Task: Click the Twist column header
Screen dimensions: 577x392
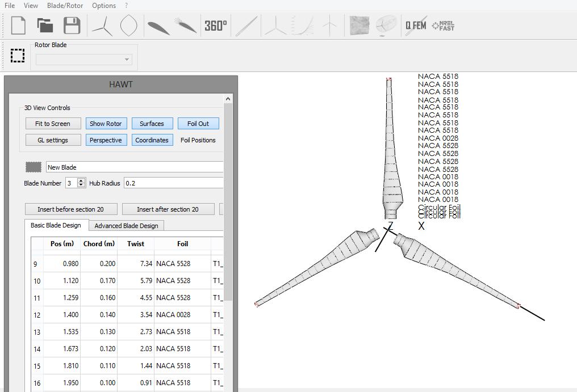Action: (136, 244)
